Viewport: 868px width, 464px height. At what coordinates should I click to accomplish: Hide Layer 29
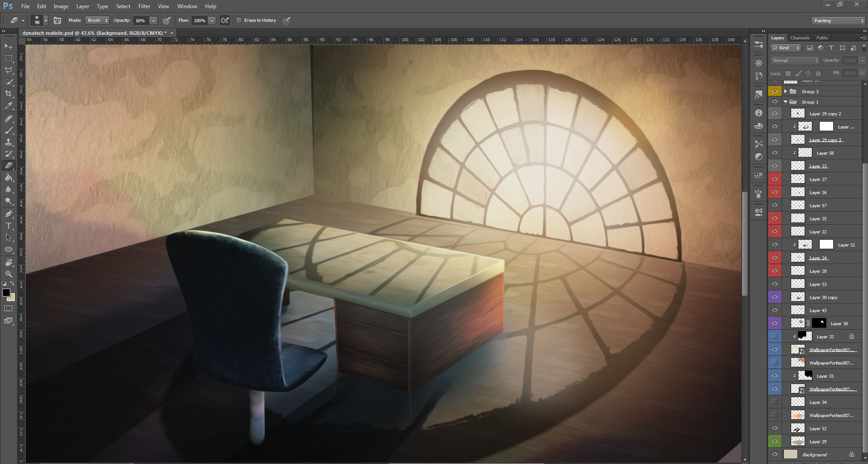(775, 441)
